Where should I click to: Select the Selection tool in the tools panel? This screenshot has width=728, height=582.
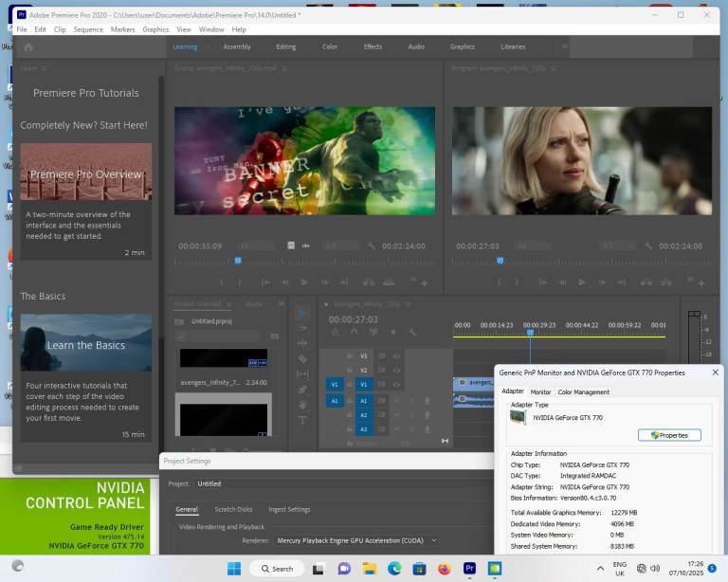(x=302, y=313)
